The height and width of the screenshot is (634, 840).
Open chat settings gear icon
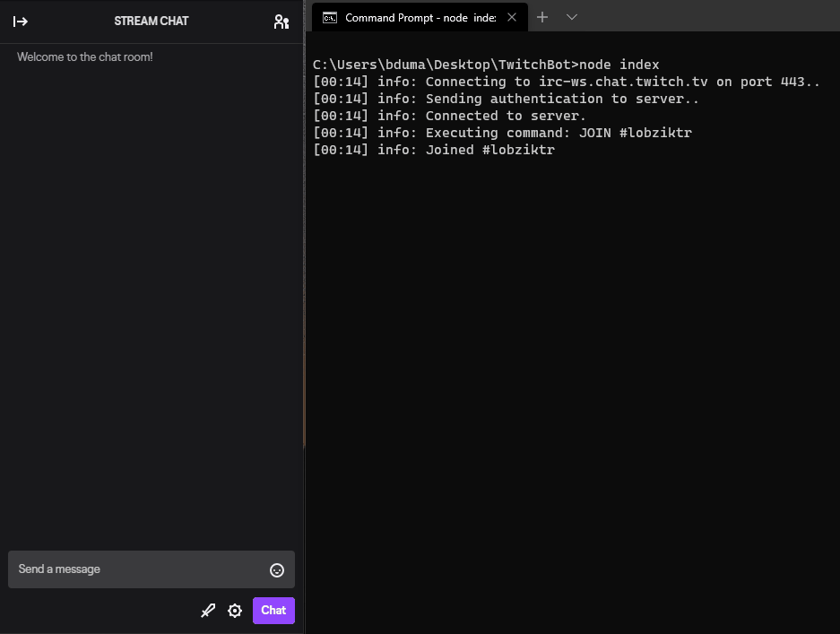[235, 611]
